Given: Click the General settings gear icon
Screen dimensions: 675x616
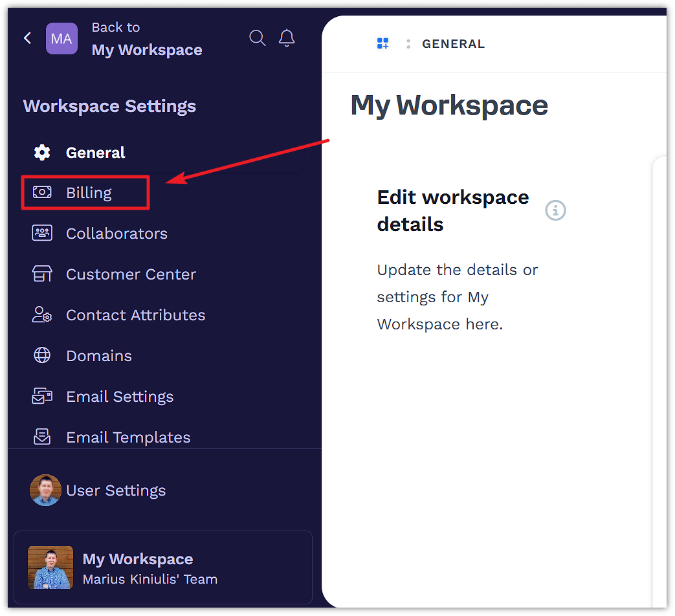Looking at the screenshot, I should 41,152.
